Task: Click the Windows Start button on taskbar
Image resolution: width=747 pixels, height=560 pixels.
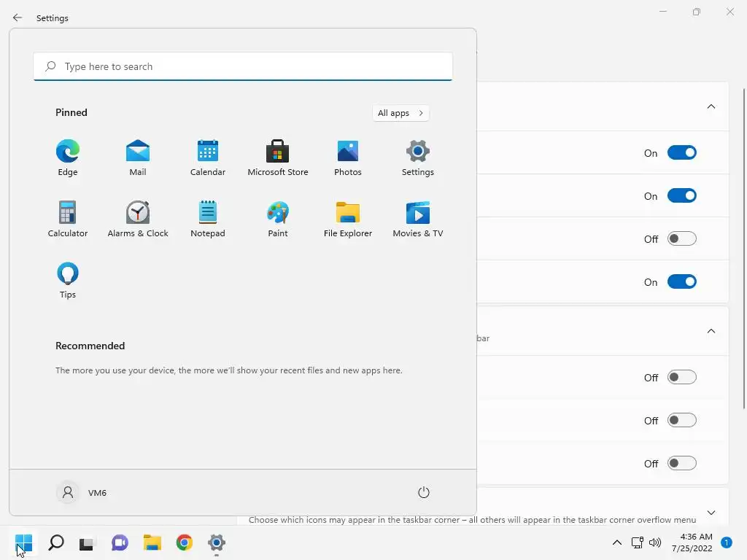Action: click(24, 542)
